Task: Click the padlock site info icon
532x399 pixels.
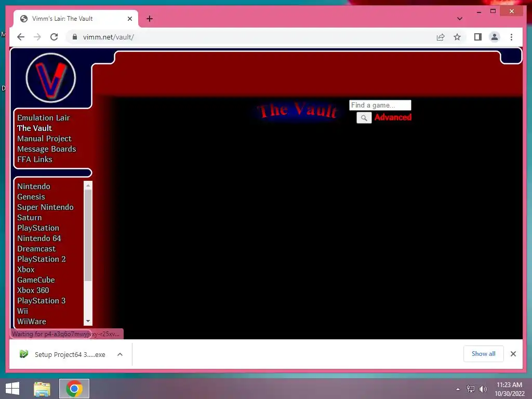Action: [75, 37]
